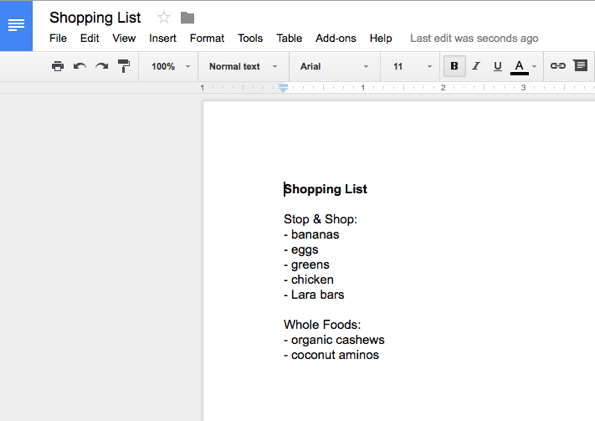Click the left indent marker on ruler
This screenshot has width=595, height=421.
click(283, 88)
